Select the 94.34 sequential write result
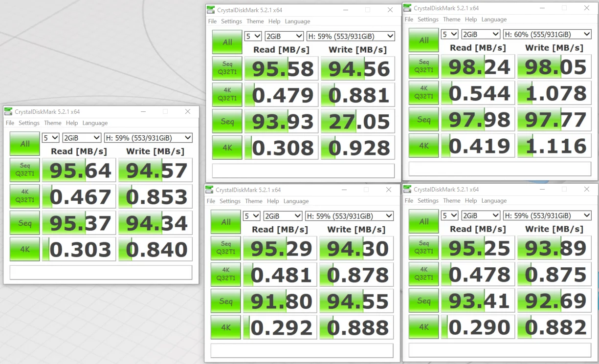 coord(155,223)
